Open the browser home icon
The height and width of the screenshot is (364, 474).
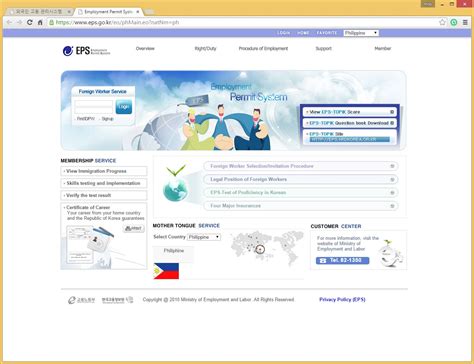tap(40, 22)
